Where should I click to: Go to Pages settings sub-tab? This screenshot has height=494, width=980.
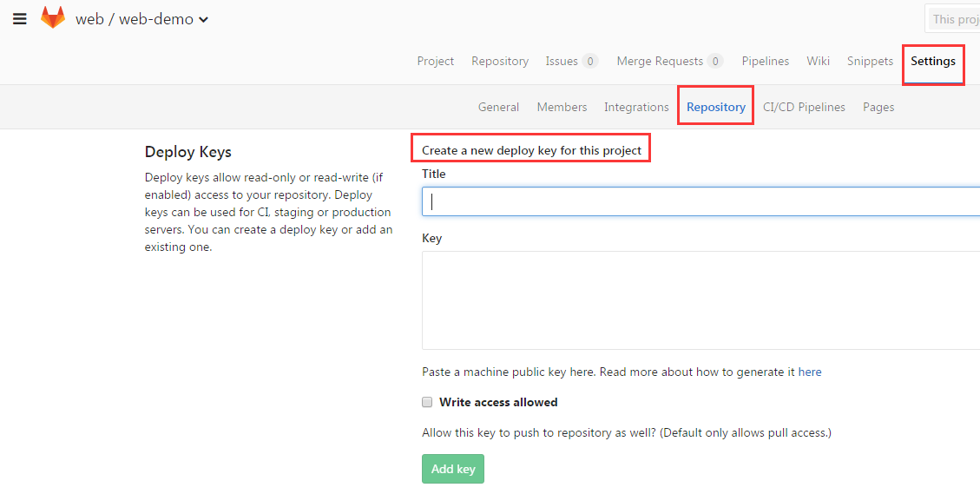coord(878,107)
